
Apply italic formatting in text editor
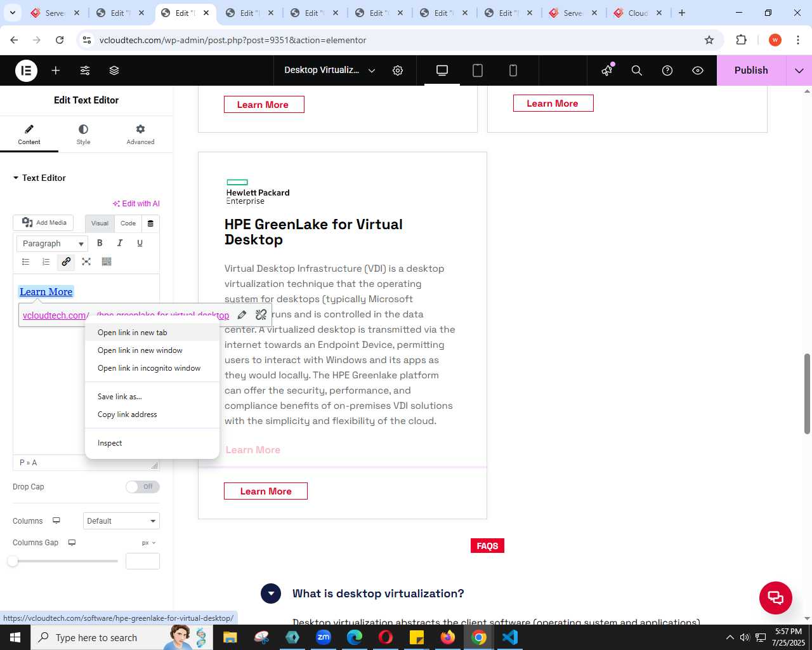[120, 243]
